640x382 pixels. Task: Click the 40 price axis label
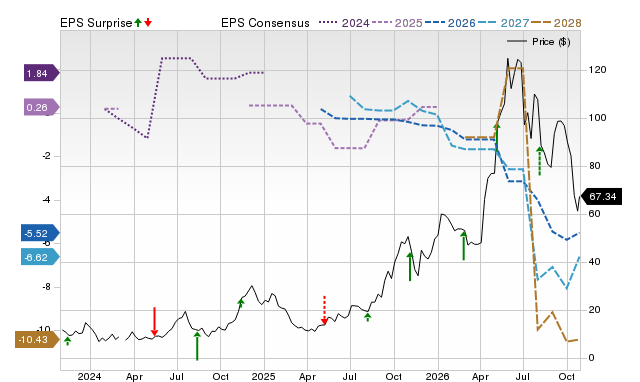click(x=594, y=262)
